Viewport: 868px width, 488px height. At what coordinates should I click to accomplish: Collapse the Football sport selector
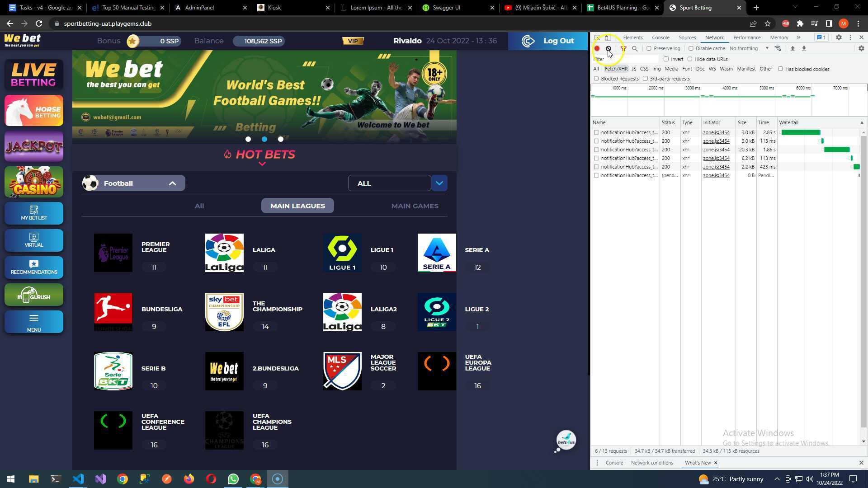click(x=172, y=183)
